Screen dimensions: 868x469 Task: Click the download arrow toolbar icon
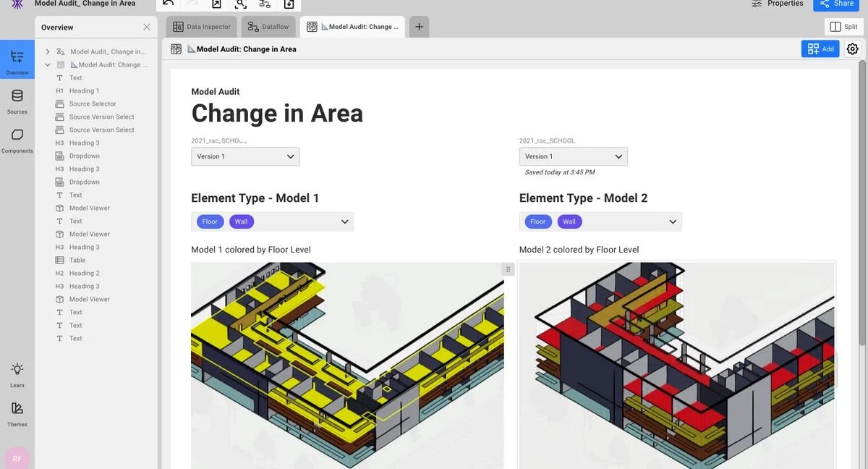point(289,4)
